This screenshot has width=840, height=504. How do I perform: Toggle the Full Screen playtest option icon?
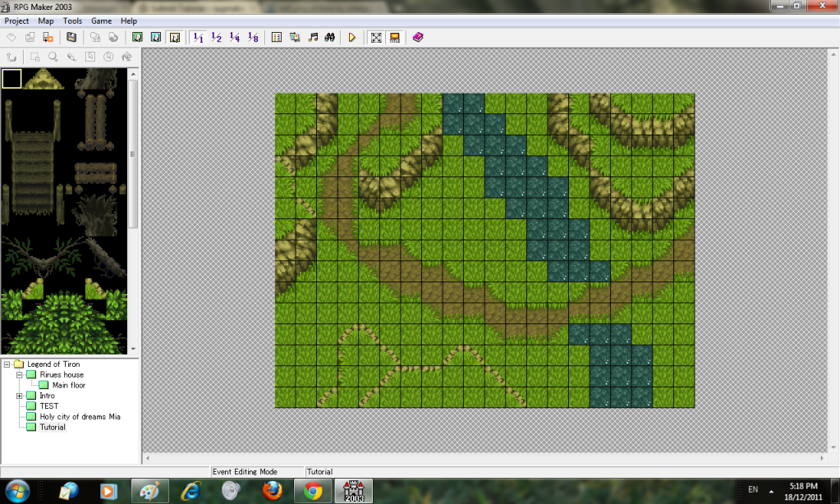(x=376, y=38)
